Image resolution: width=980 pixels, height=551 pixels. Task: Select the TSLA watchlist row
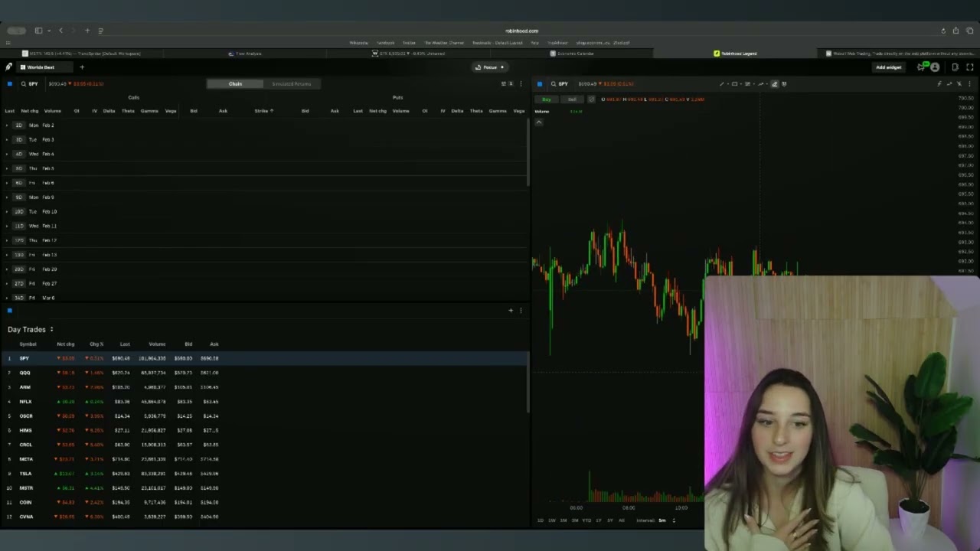point(264,474)
